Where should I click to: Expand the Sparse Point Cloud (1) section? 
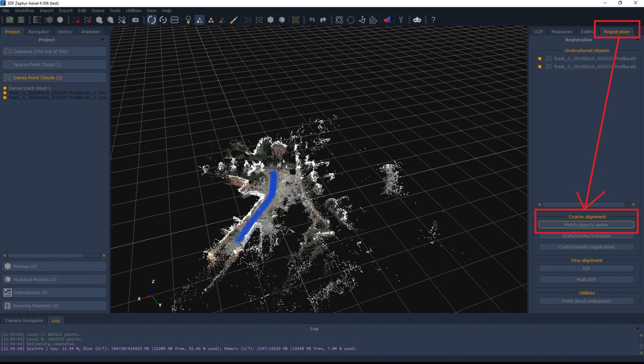point(55,64)
